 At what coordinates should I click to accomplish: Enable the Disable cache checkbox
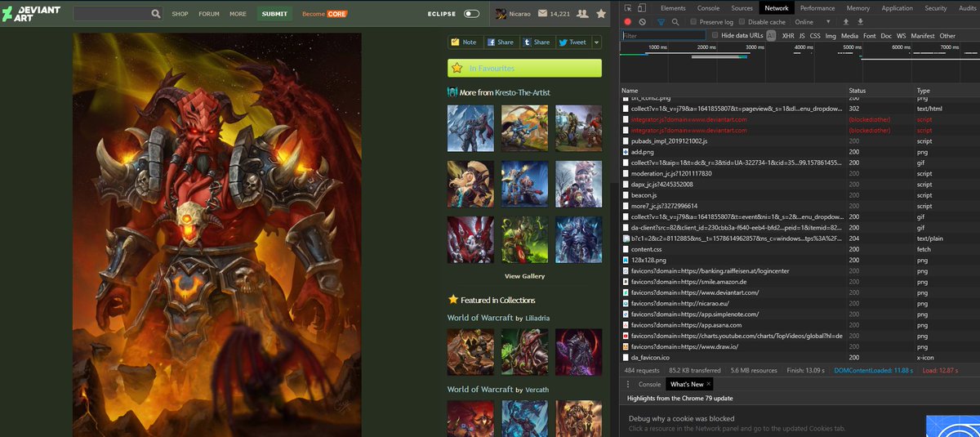coord(742,22)
